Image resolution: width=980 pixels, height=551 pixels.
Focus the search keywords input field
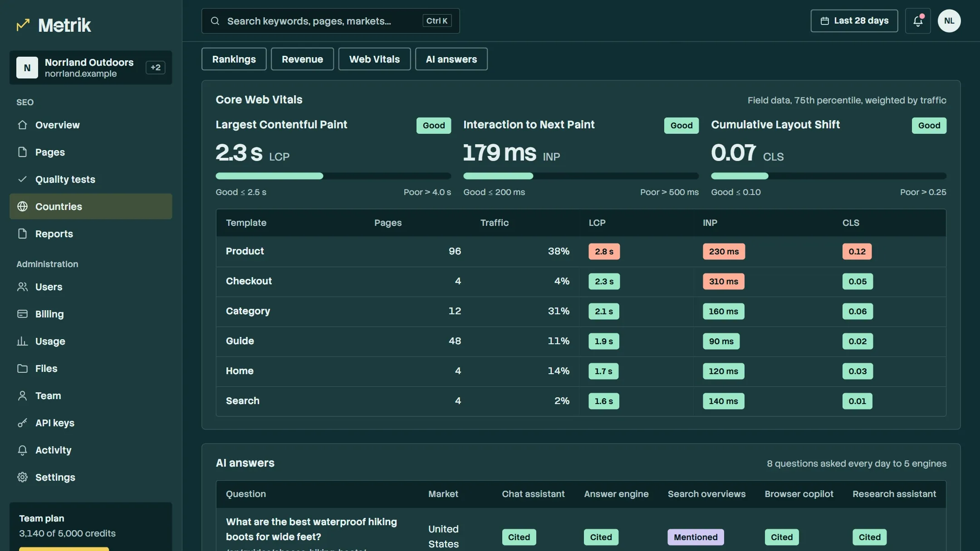click(x=330, y=21)
